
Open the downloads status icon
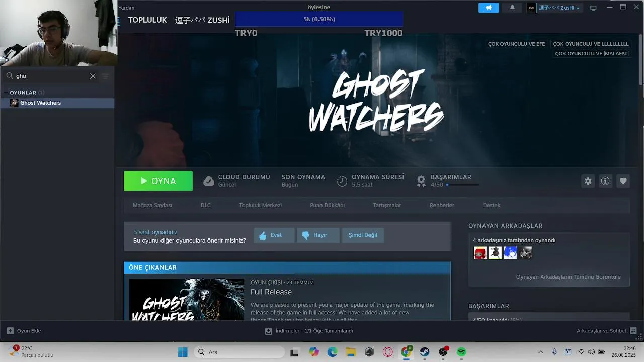tap(268, 331)
